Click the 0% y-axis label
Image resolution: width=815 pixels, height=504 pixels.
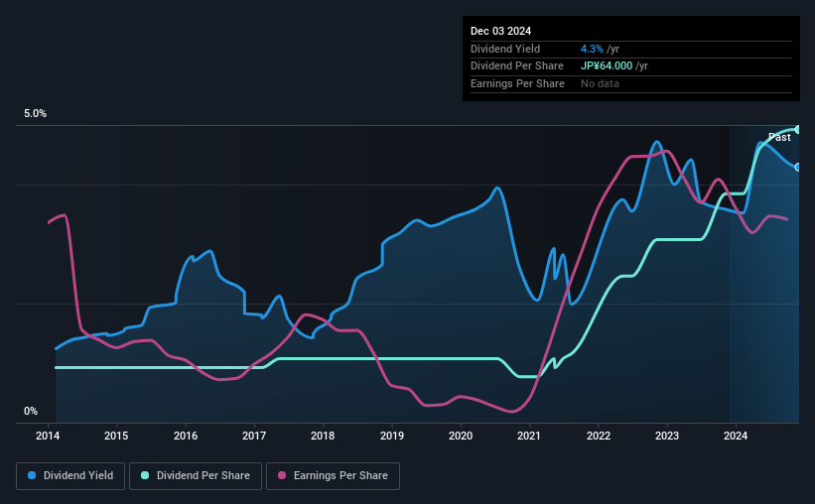pyautogui.click(x=31, y=411)
